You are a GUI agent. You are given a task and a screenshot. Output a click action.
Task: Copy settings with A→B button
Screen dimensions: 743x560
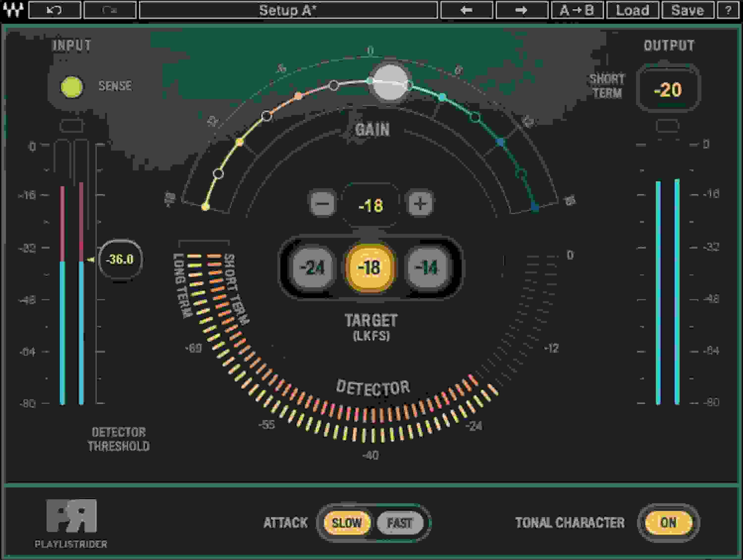[x=577, y=10]
